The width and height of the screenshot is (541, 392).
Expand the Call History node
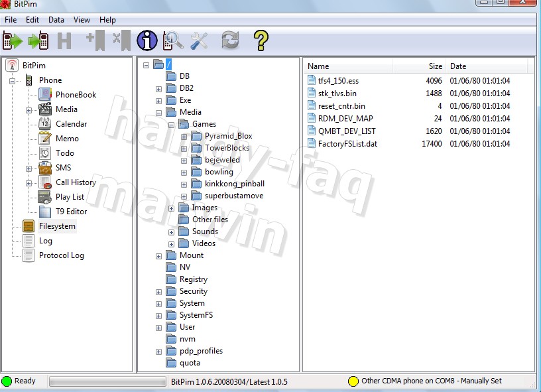(x=29, y=183)
